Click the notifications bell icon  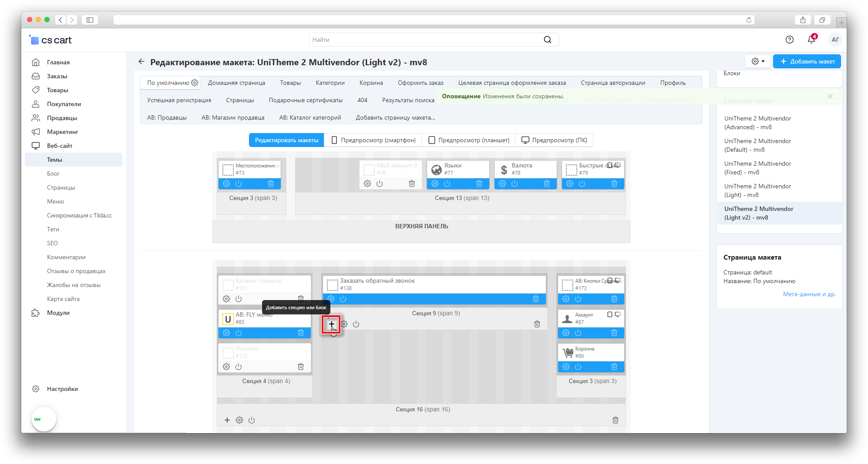(811, 40)
